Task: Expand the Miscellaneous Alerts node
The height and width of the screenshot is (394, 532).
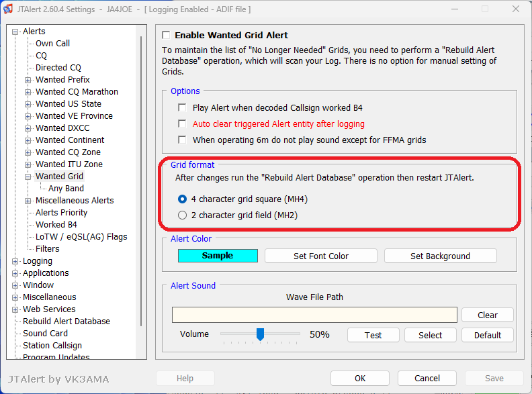Action: tap(28, 201)
